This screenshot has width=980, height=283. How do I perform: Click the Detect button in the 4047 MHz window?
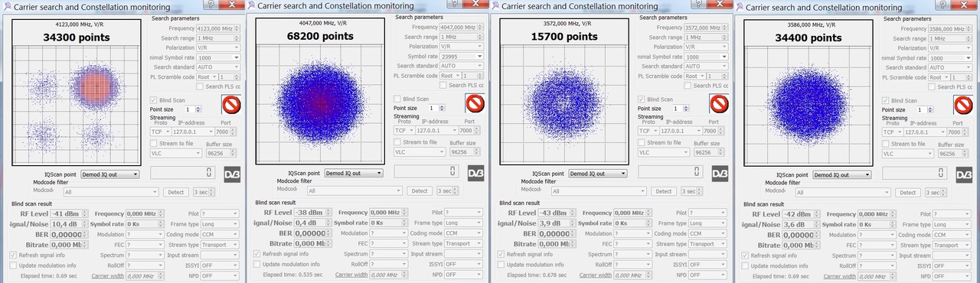(419, 190)
